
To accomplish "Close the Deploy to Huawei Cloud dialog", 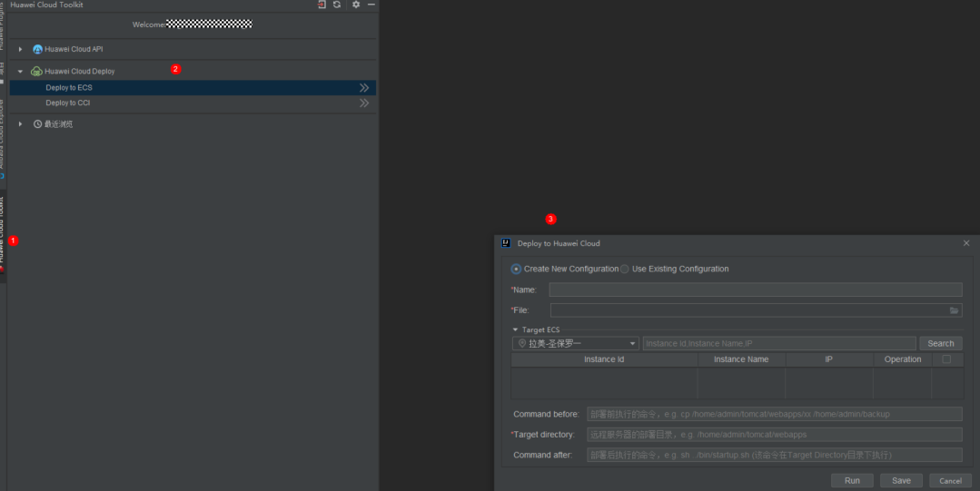I will (966, 243).
